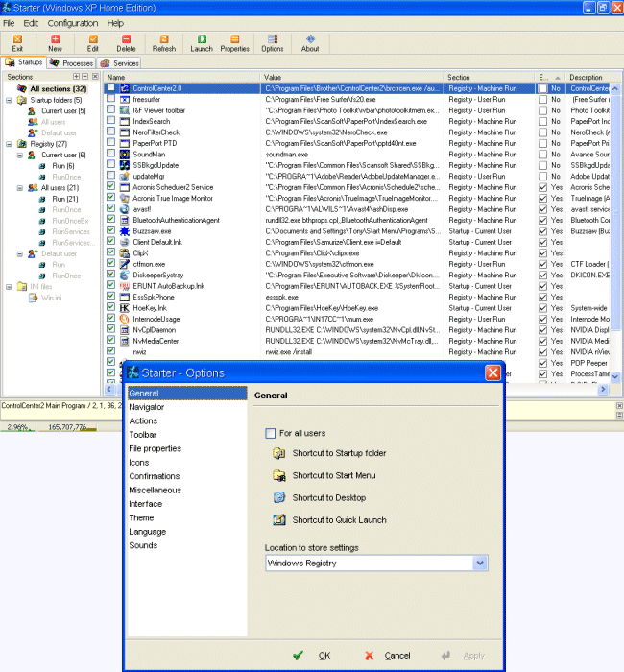The height and width of the screenshot is (672, 624).
Task: Check the PaperPort PTD entry checkbox
Action: coord(111,143)
